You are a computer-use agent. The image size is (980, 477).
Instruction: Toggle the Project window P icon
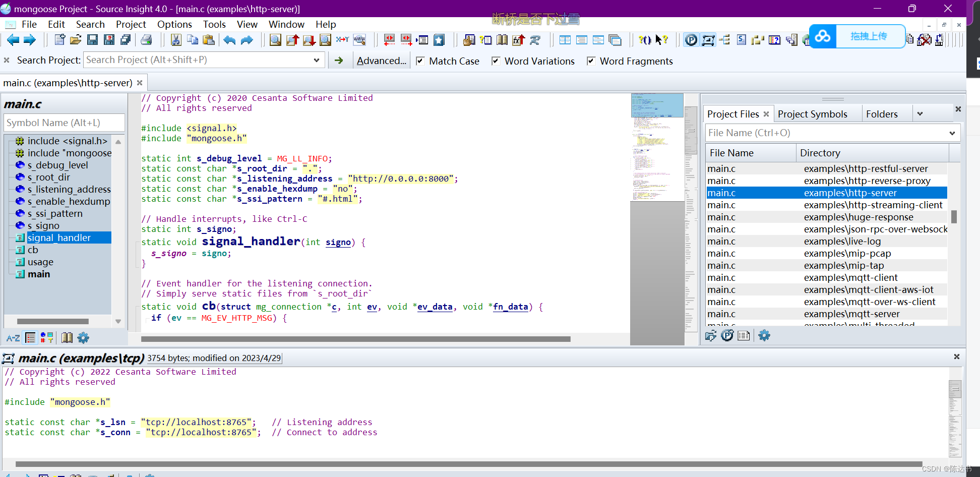(691, 40)
